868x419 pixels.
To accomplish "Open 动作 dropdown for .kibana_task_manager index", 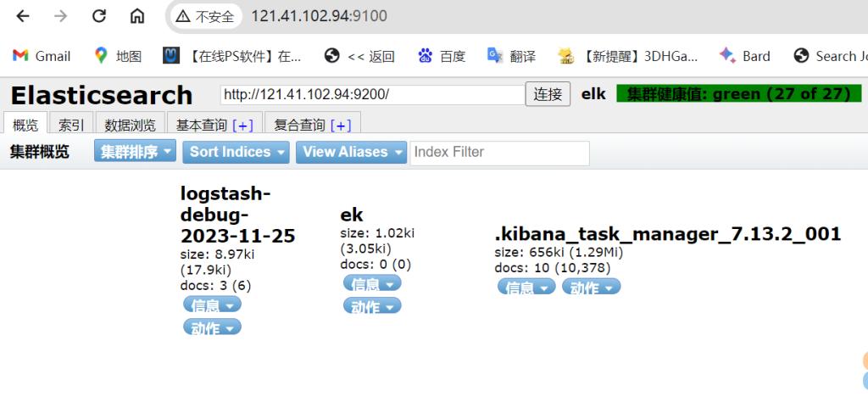I will (591, 287).
